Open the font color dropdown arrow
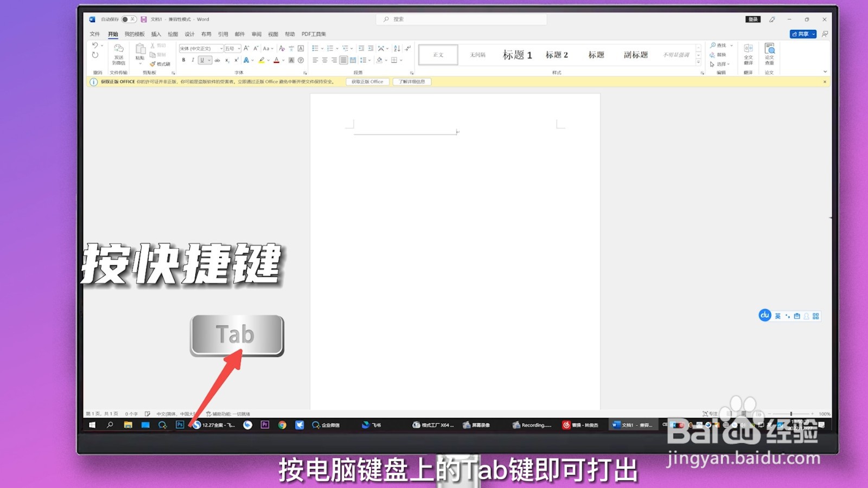The width and height of the screenshot is (868, 488). 283,60
